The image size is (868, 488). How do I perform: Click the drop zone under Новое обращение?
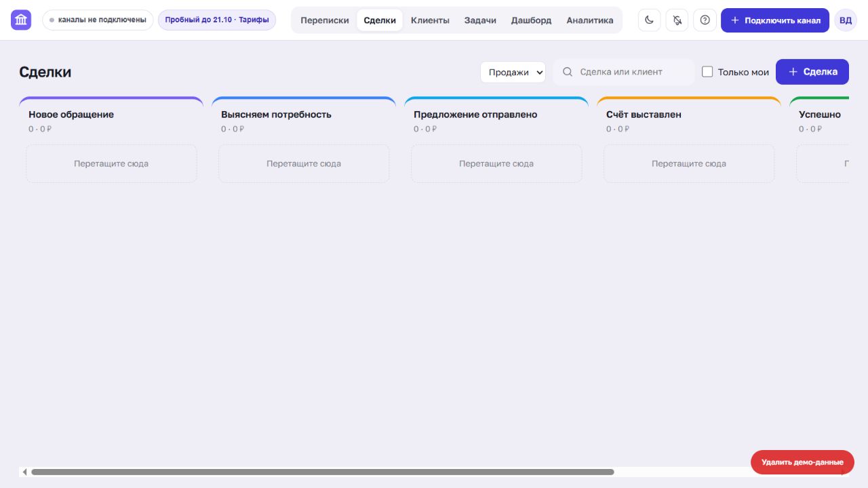point(111,163)
